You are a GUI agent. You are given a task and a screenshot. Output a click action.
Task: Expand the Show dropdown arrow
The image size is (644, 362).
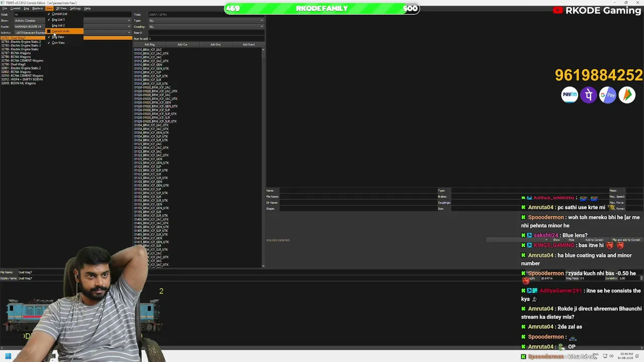[x=129, y=21]
